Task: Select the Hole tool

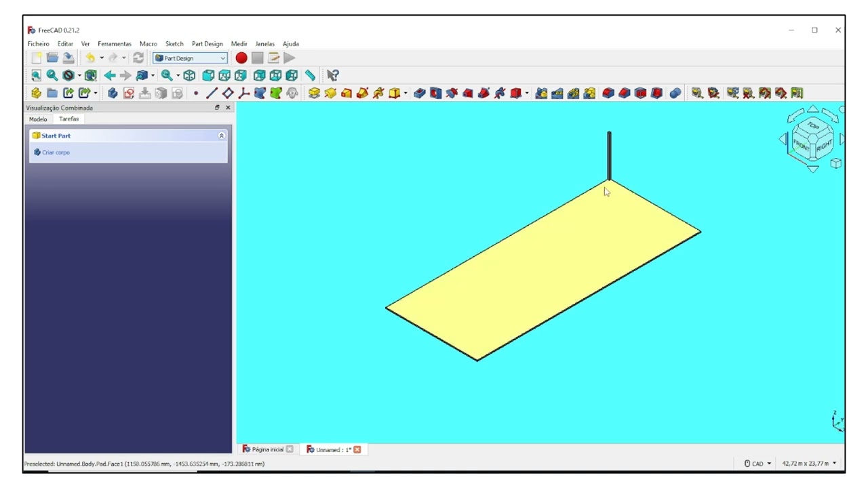Action: (435, 94)
